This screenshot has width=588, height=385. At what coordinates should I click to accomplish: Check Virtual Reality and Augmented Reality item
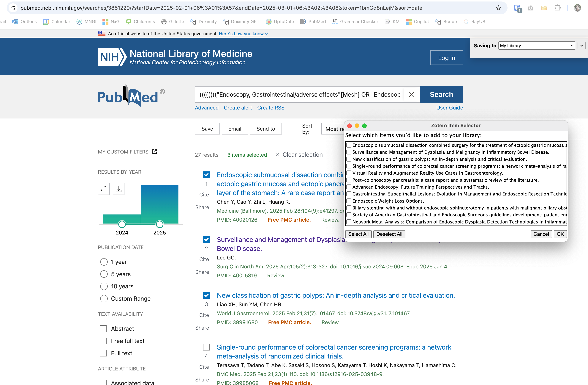(x=349, y=173)
